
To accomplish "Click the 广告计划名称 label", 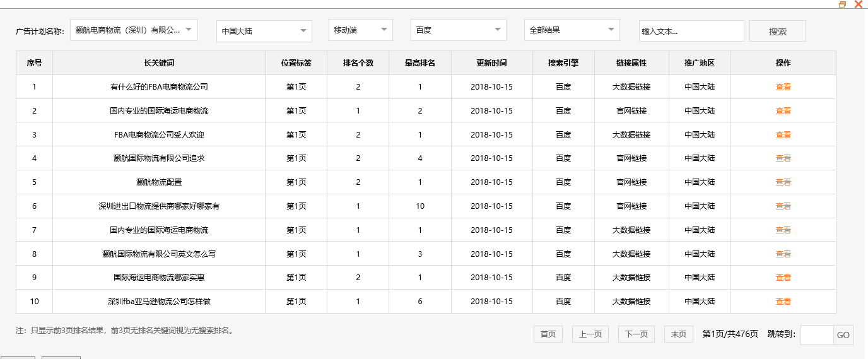I will 40,31.
